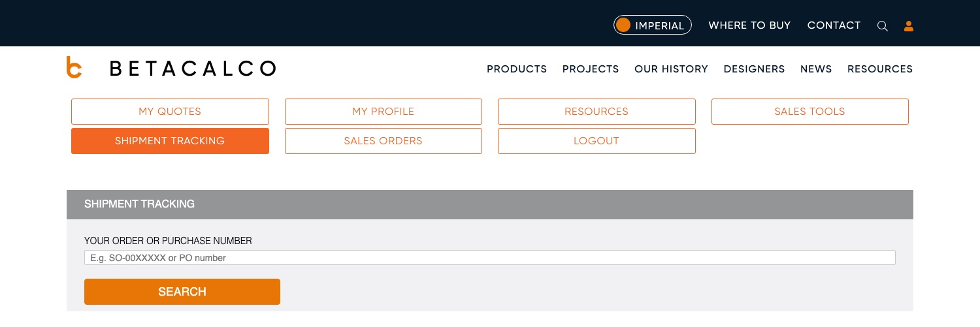Select the My Quotes button
This screenshot has width=980, height=327.
[170, 112]
